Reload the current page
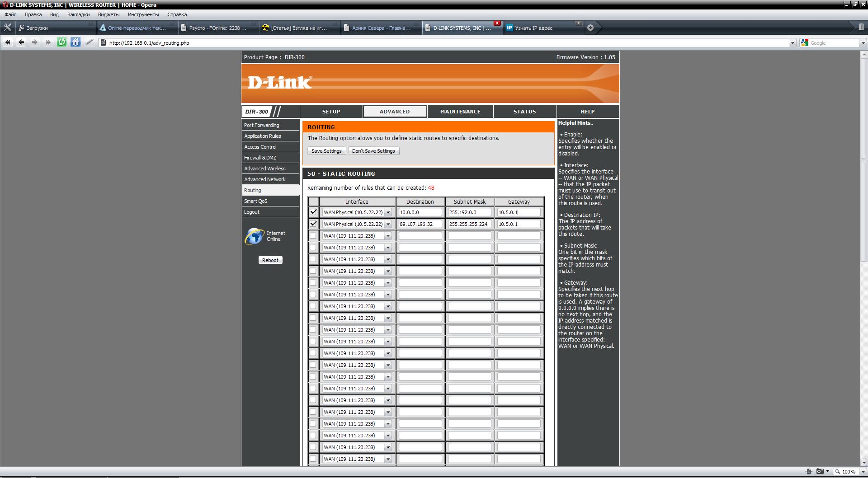868x478 pixels. pos(62,42)
